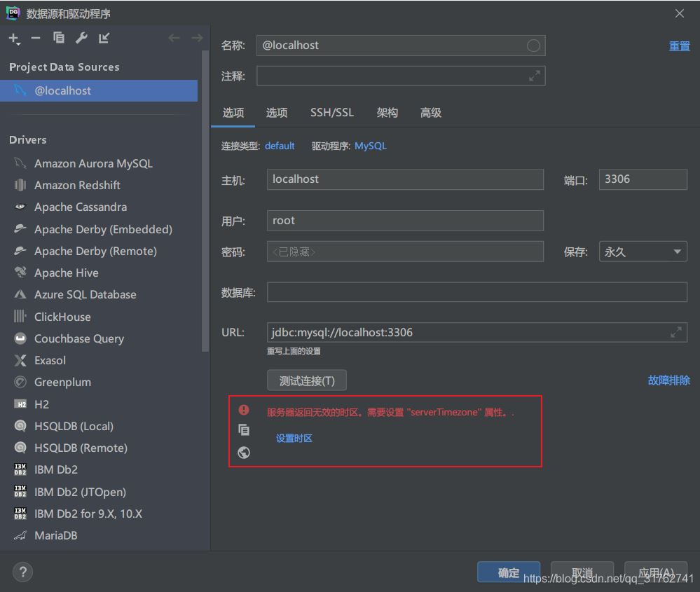Open the 高级 tab
This screenshot has height=592, width=700.
tap(430, 113)
